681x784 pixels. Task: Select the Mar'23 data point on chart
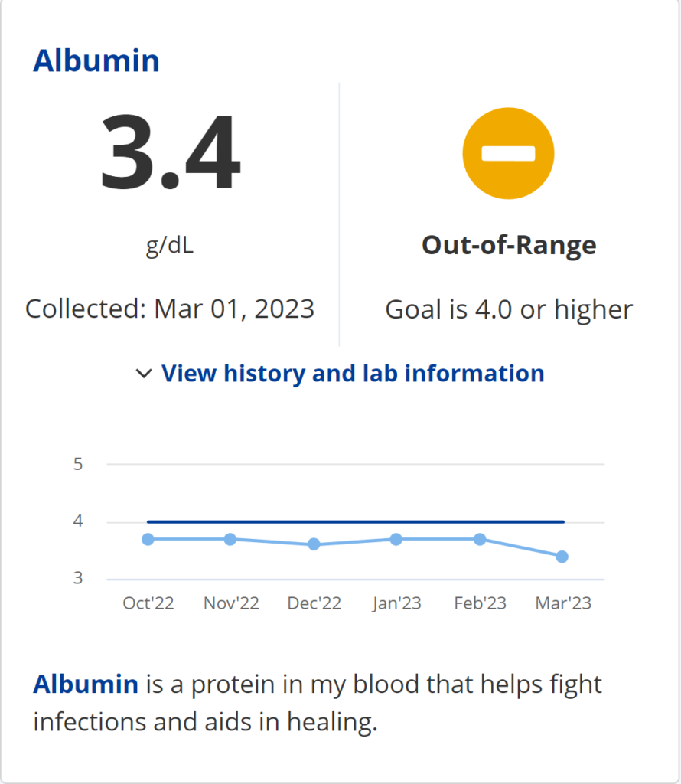[x=562, y=557]
